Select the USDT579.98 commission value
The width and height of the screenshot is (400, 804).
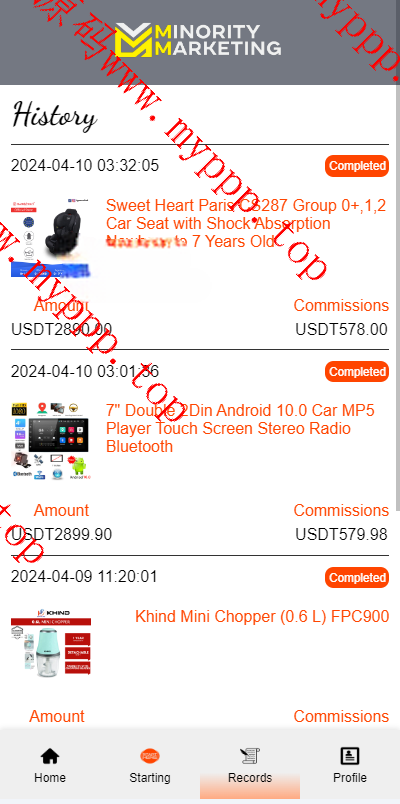(342, 534)
